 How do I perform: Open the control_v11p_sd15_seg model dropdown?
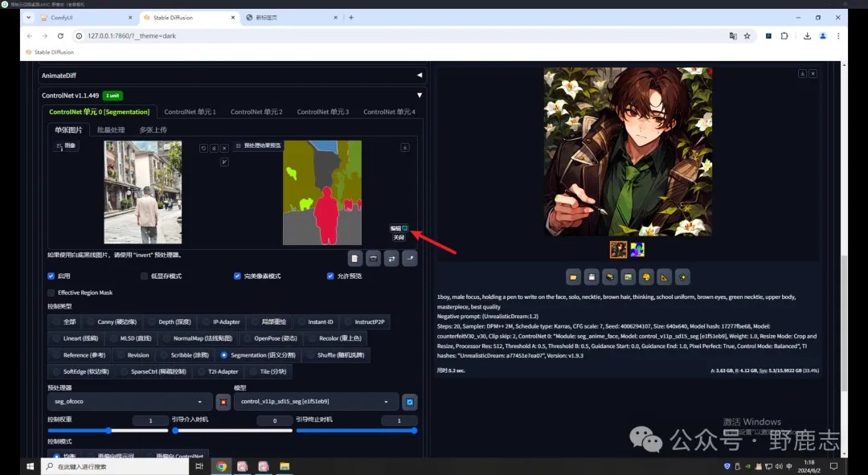[316, 401]
